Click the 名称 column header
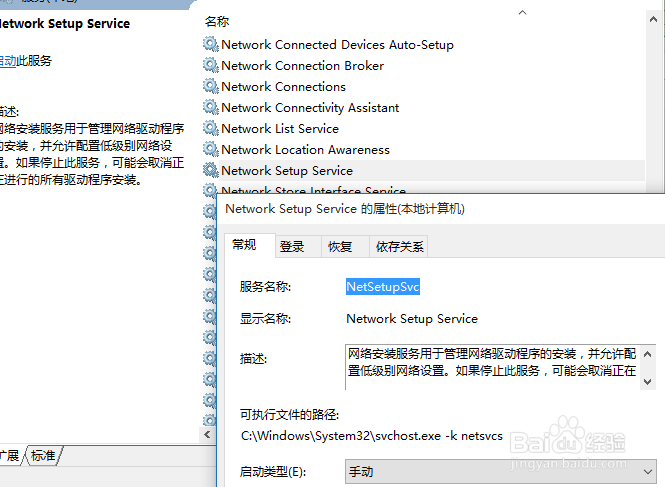665x487 pixels. pyautogui.click(x=217, y=20)
